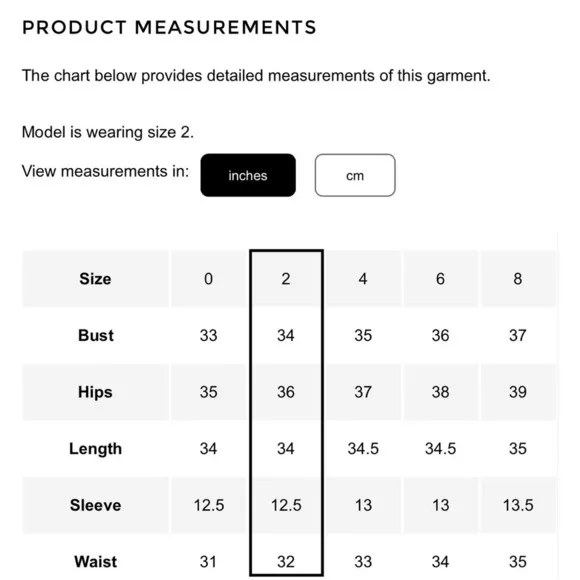The image size is (580, 580).
Task: Click the sleeve value 13.5
Action: pos(518,505)
